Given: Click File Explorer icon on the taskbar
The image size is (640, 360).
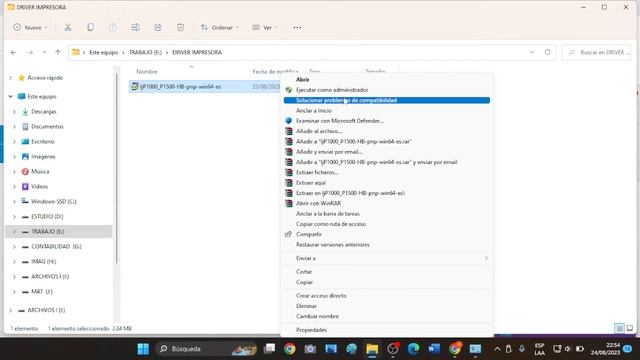Looking at the screenshot, I should (x=372, y=349).
